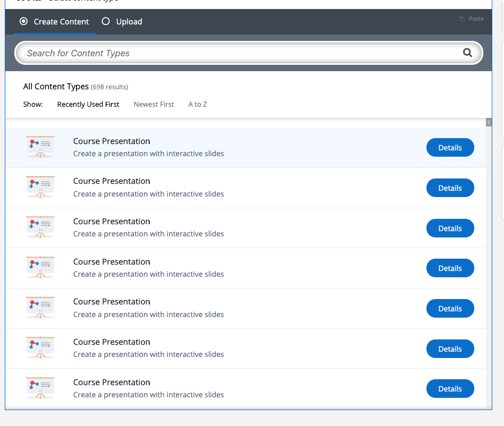This screenshot has height=426, width=504.
Task: Click the presentation easel icon in the fourth row
Action: tap(40, 268)
